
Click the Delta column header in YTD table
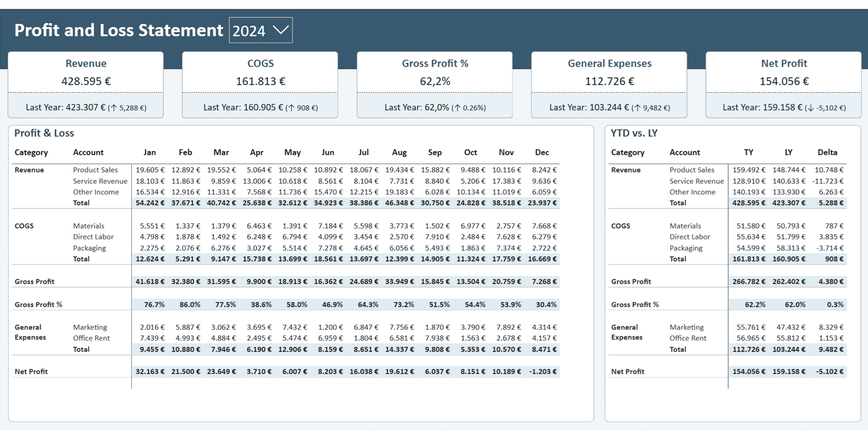827,152
